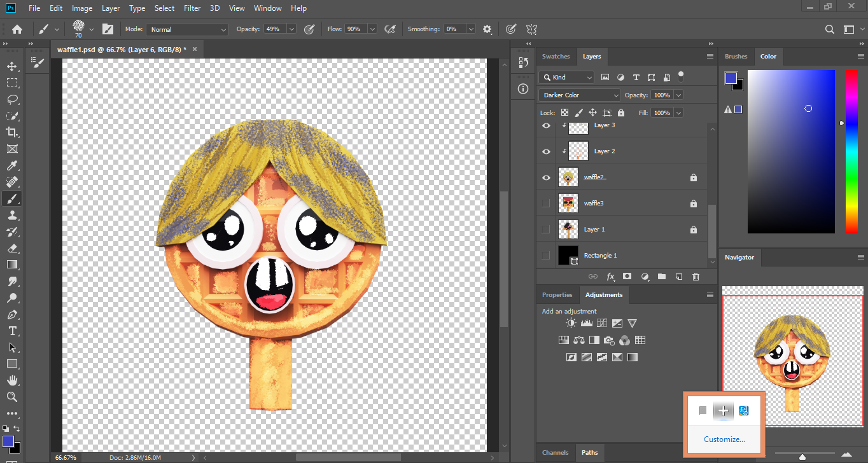
Task: Create a new layer in the Layers panel
Action: click(678, 276)
